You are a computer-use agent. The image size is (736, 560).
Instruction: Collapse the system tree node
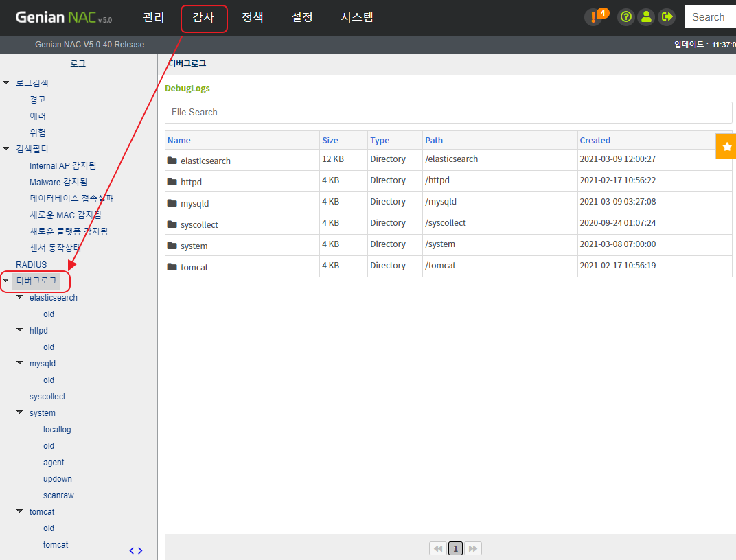click(20, 413)
